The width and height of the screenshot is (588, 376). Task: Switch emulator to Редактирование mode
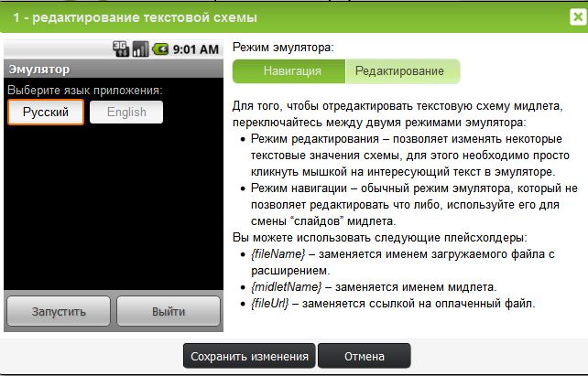pos(402,71)
